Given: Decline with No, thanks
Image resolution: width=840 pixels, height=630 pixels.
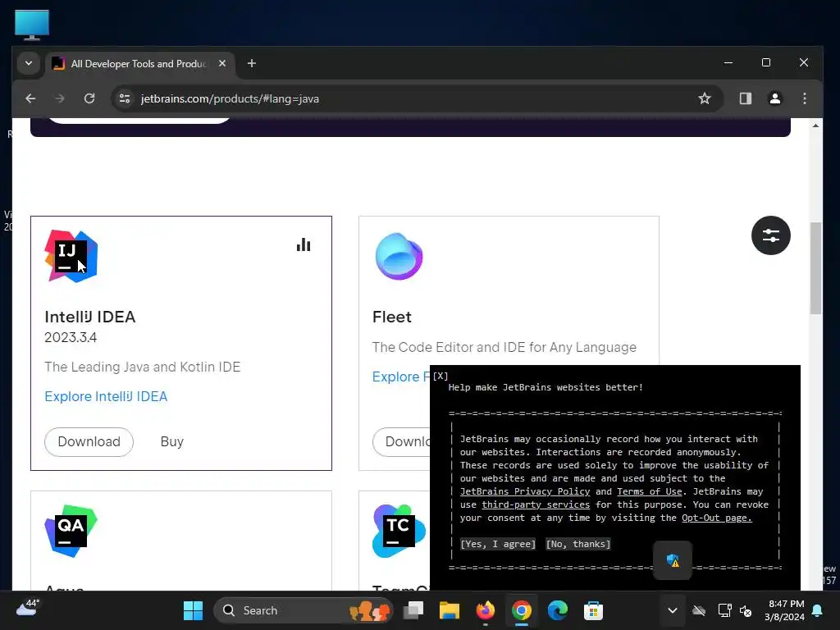Looking at the screenshot, I should tap(578, 545).
